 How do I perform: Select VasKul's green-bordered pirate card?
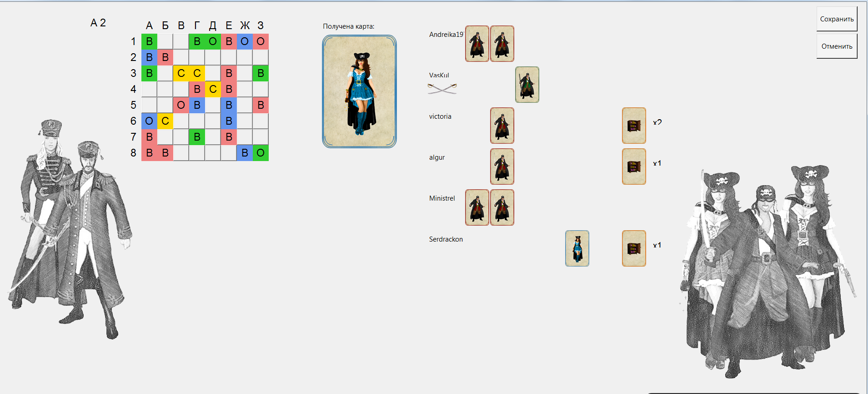pos(527,85)
